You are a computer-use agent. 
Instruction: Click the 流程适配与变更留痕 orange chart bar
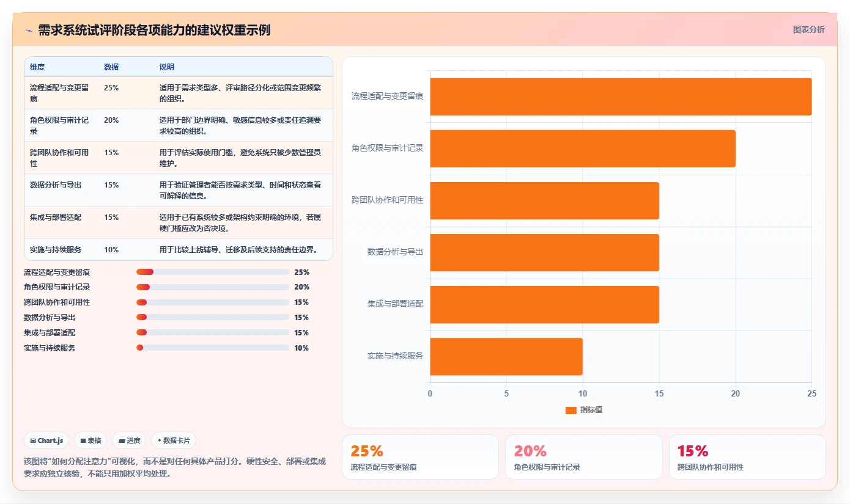pyautogui.click(x=621, y=97)
